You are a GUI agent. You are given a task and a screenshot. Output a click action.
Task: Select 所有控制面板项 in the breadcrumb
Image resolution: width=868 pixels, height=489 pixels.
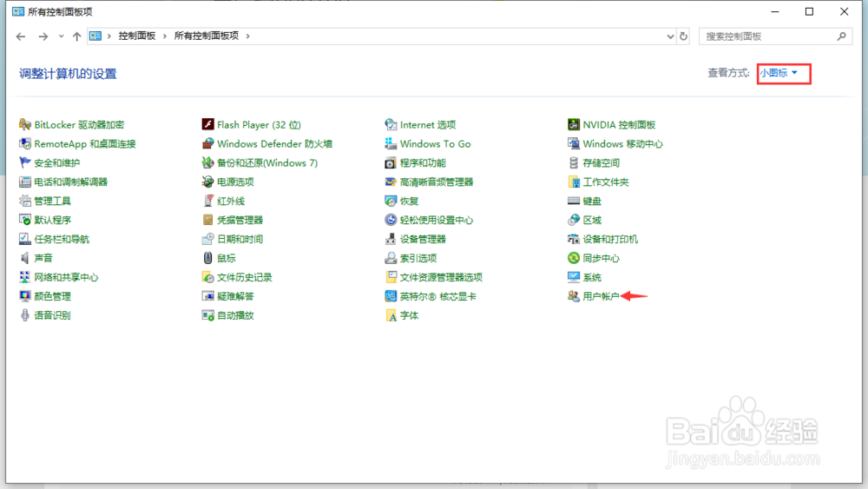click(207, 36)
